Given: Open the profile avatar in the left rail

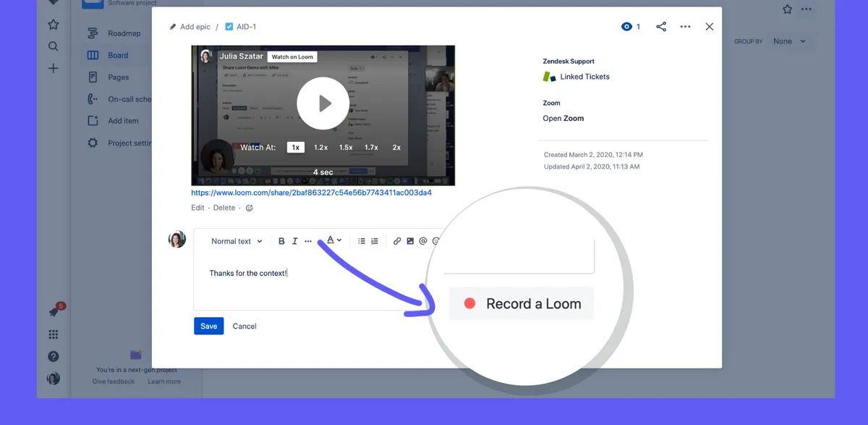Looking at the screenshot, I should pos(53,378).
